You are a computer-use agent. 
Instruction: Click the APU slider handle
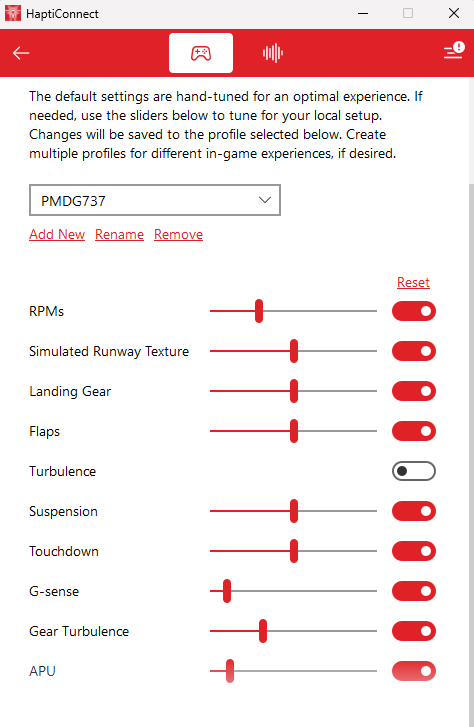230,671
